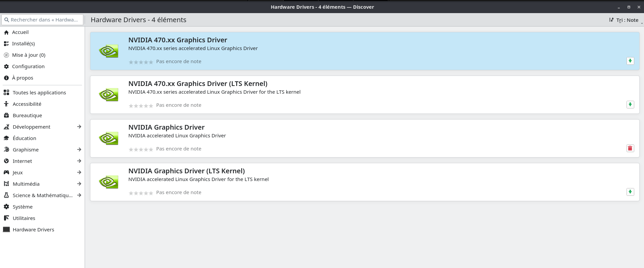Open the Tri : Note sort dropdown
This screenshot has height=268, width=644.
[x=626, y=20]
